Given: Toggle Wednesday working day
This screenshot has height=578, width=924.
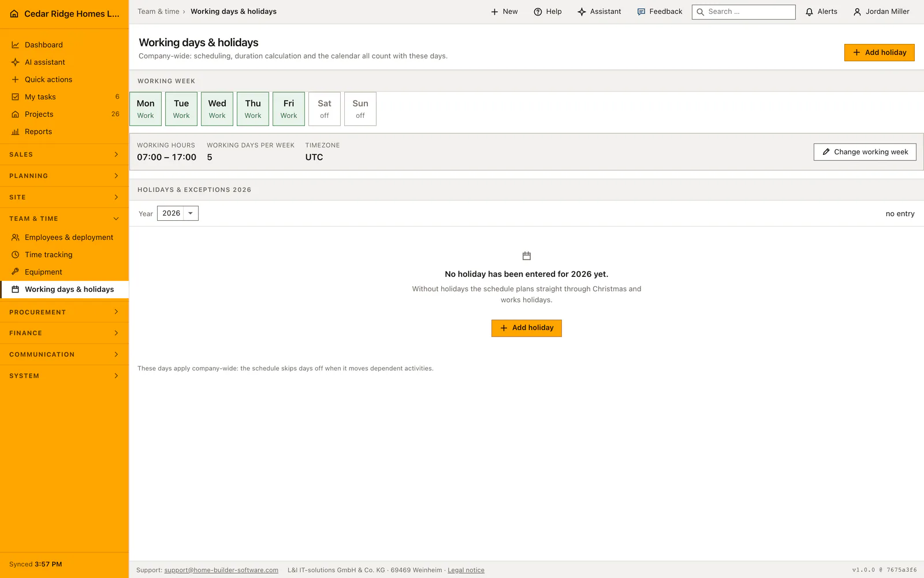Looking at the screenshot, I should (x=217, y=109).
